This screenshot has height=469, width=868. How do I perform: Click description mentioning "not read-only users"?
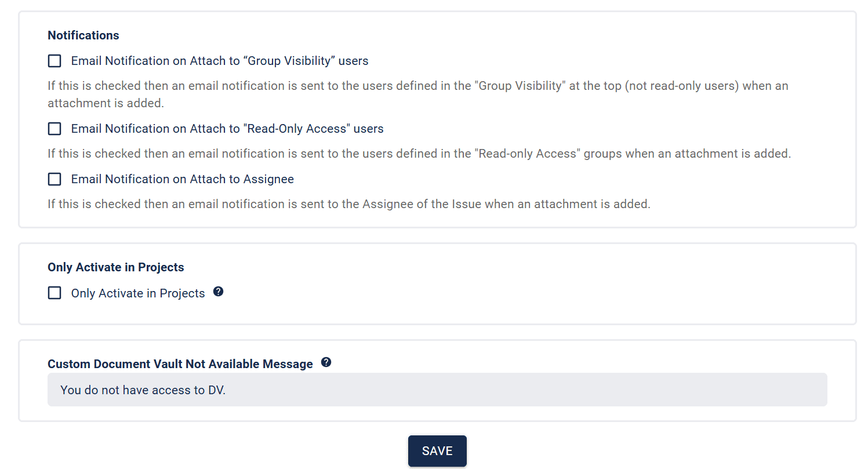pos(418,94)
